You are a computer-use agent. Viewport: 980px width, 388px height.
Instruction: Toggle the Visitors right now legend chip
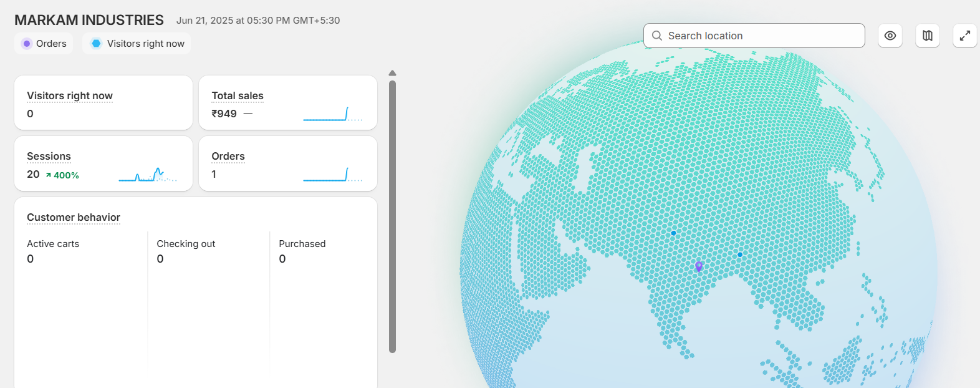click(x=137, y=44)
